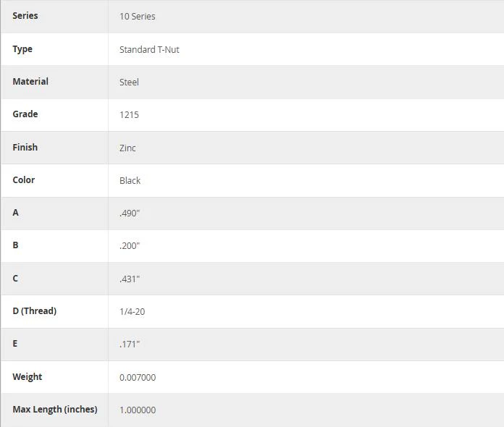
Task: Select the thread value 1/4-20
Action: click(132, 312)
